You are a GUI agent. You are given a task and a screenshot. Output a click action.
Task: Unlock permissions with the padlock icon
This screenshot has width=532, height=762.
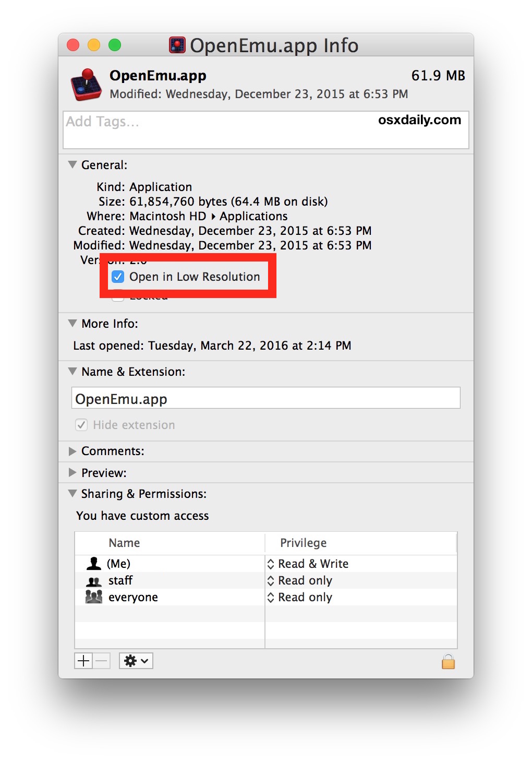point(448,661)
